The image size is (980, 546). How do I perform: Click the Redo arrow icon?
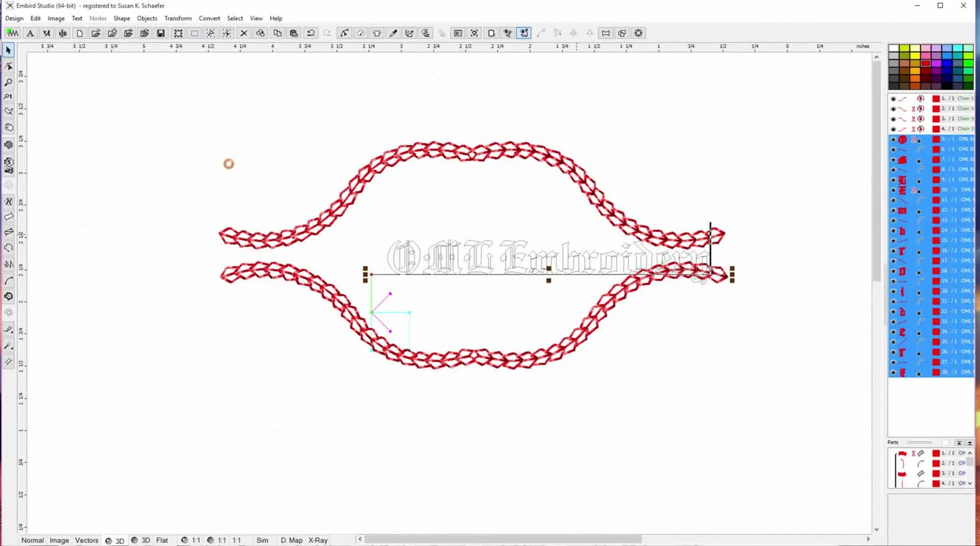coord(327,33)
